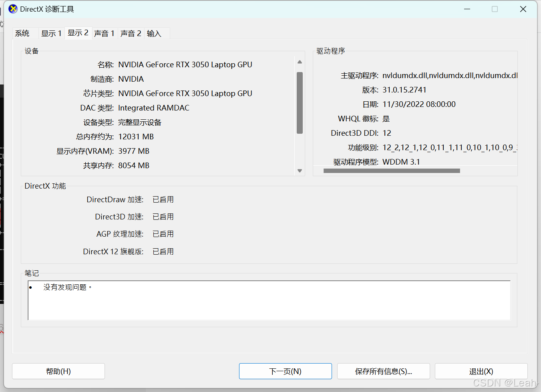
Task: Select the 显示 2 tab
Action: pyautogui.click(x=78, y=32)
